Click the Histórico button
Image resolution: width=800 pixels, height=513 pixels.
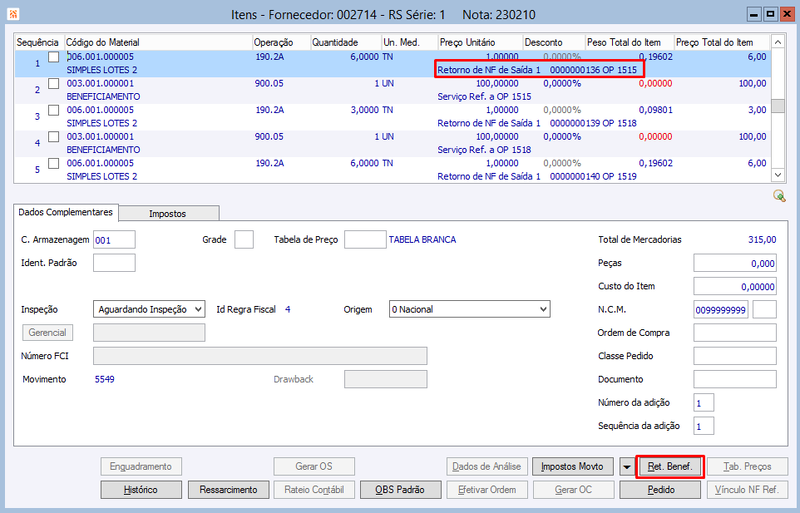pos(141,490)
